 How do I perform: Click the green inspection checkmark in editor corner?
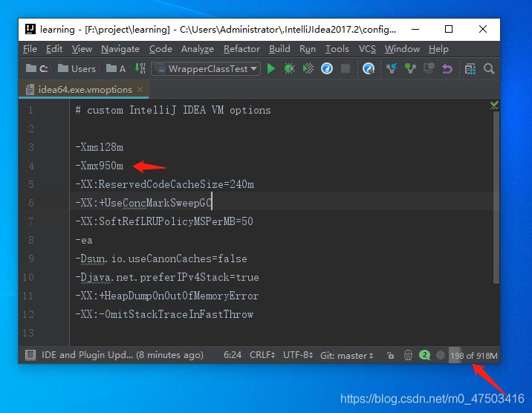(x=494, y=105)
